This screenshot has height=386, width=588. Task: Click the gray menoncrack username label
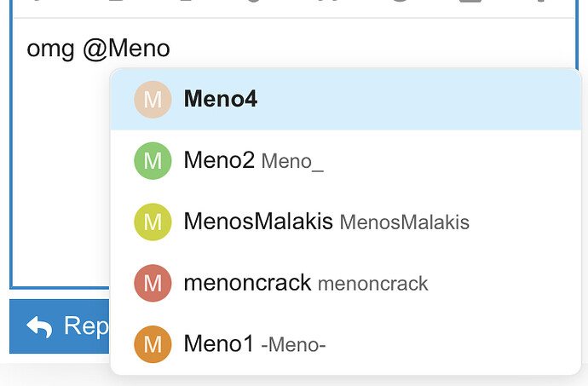click(x=372, y=284)
